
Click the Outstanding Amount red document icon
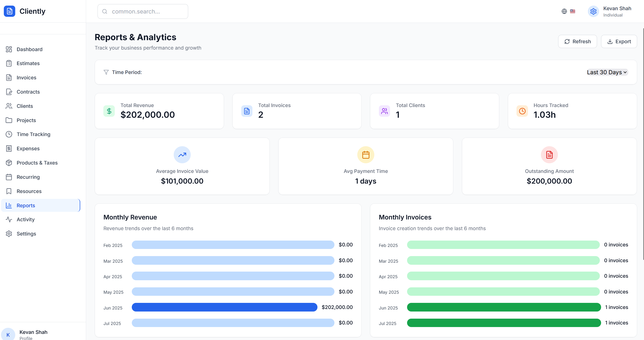(x=549, y=155)
